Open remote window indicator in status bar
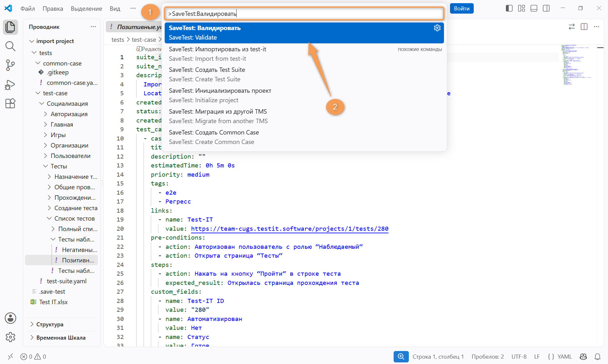 pyautogui.click(x=10, y=357)
